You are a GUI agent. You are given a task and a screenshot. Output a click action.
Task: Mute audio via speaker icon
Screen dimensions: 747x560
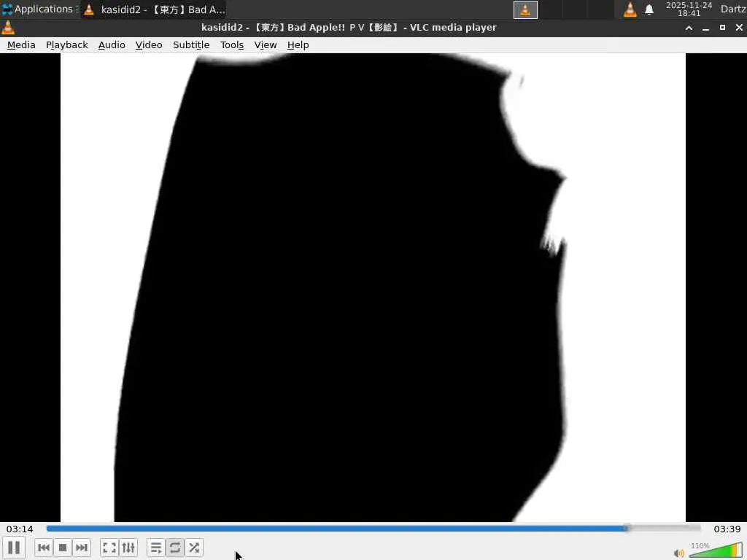tap(679, 553)
